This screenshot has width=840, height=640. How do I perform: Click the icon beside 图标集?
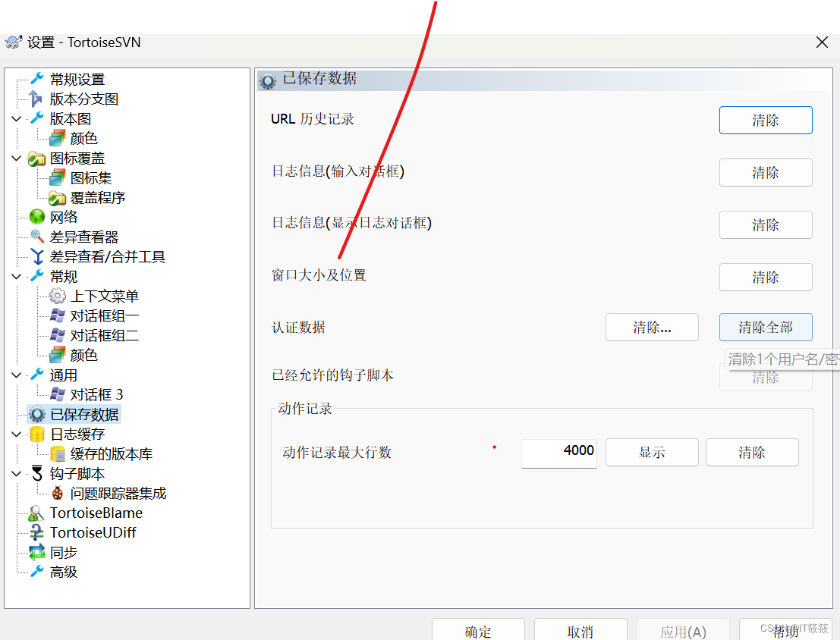(58, 177)
